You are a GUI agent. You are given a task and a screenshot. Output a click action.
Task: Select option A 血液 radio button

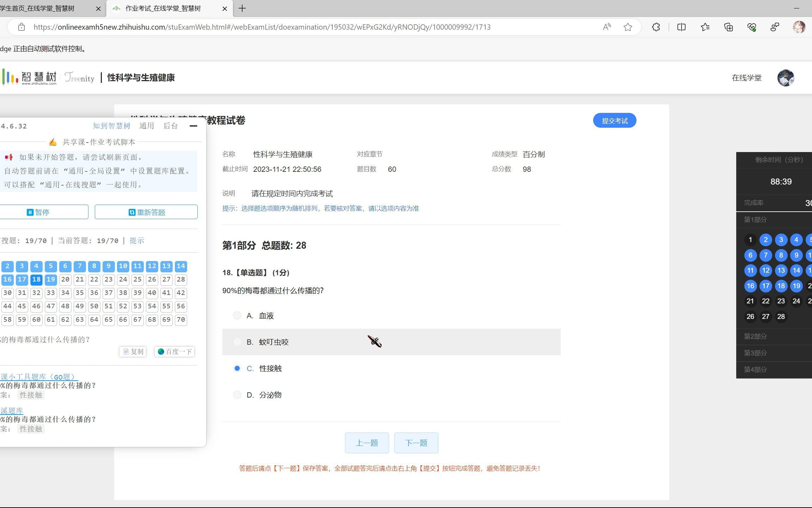pos(237,315)
